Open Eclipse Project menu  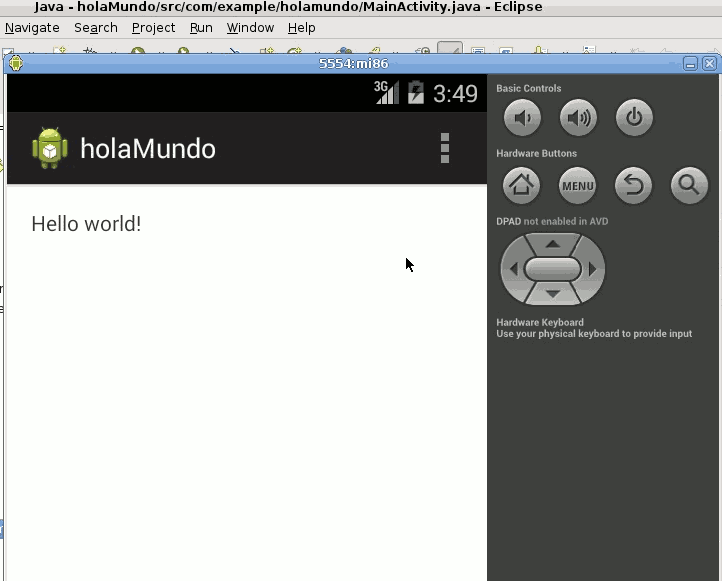(153, 28)
